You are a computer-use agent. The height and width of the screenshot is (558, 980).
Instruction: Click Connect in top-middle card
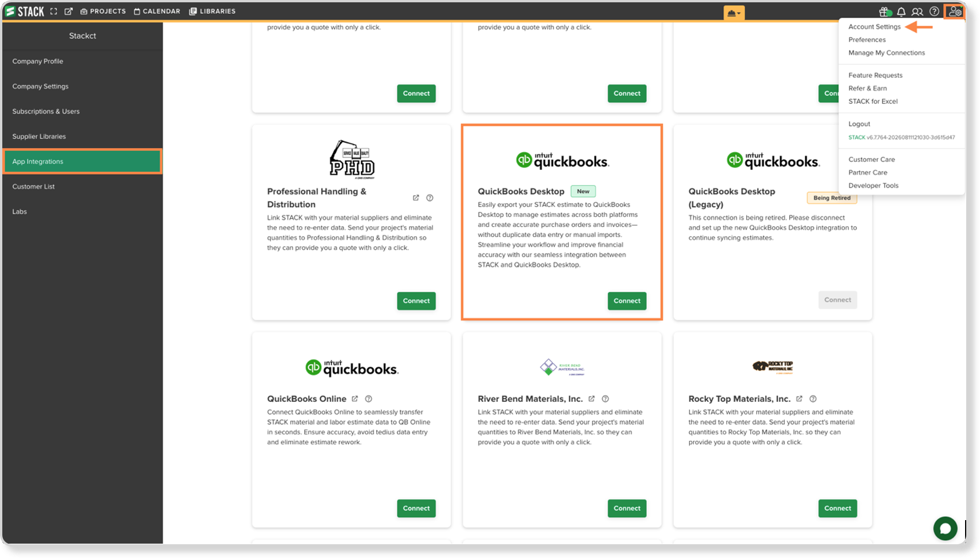pyautogui.click(x=627, y=94)
